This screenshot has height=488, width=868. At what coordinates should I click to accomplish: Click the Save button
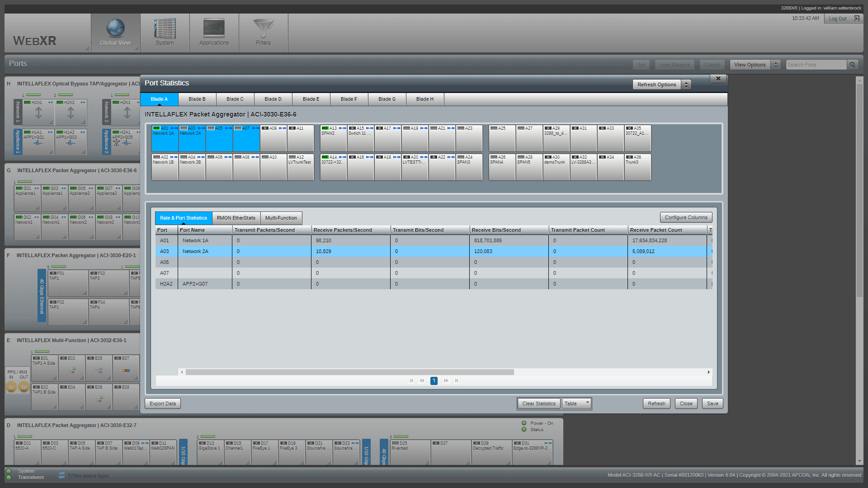[x=712, y=404]
